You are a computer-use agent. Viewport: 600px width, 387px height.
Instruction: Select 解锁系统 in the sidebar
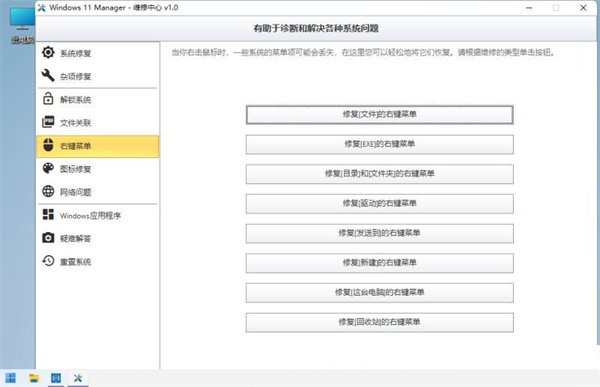click(x=98, y=99)
